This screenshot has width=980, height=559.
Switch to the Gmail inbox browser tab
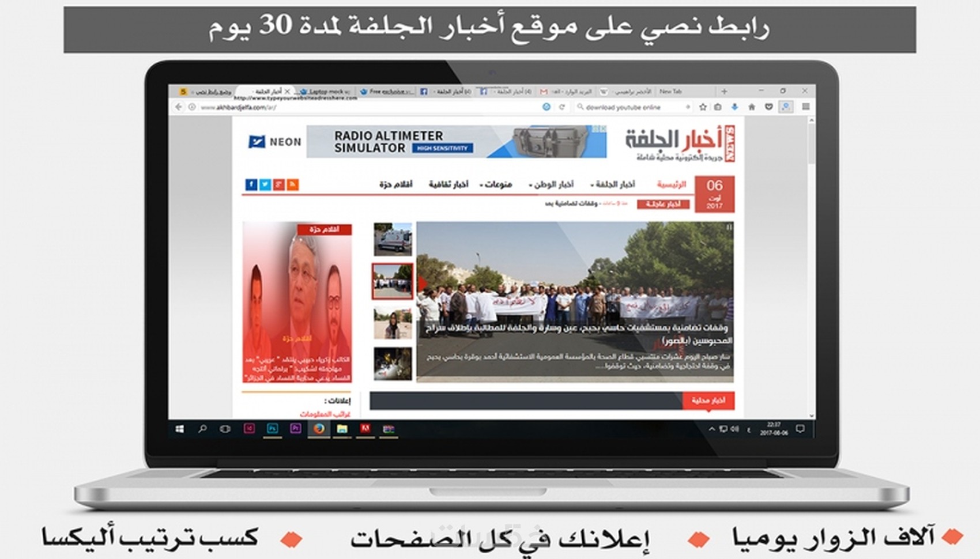tap(566, 92)
